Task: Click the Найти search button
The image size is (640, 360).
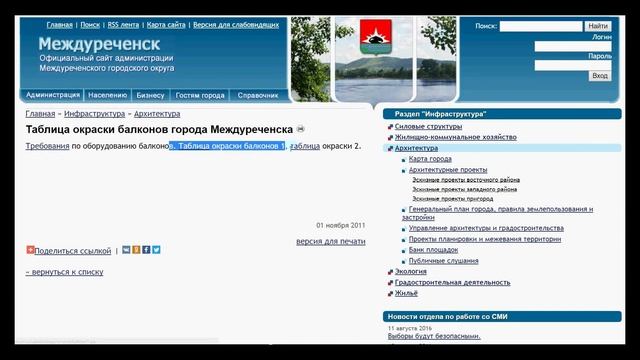Action: pyautogui.click(x=598, y=26)
